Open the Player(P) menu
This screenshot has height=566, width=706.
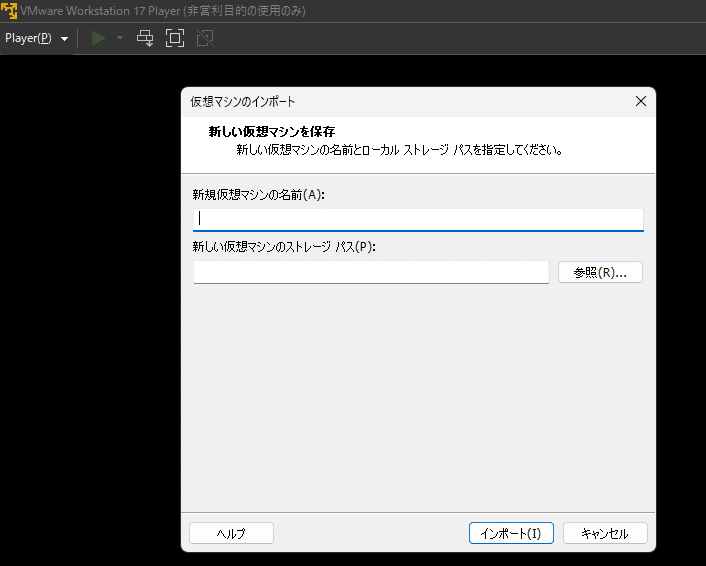36,38
